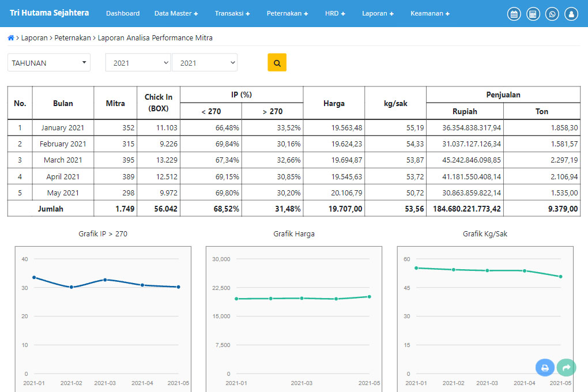Click the May 2021 row label
The image size is (588, 392).
click(63, 193)
